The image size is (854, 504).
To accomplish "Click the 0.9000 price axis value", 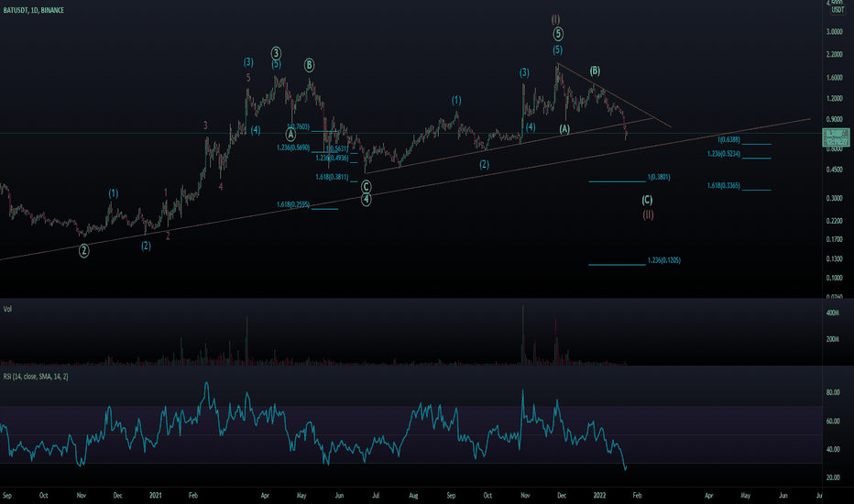I will [x=835, y=119].
